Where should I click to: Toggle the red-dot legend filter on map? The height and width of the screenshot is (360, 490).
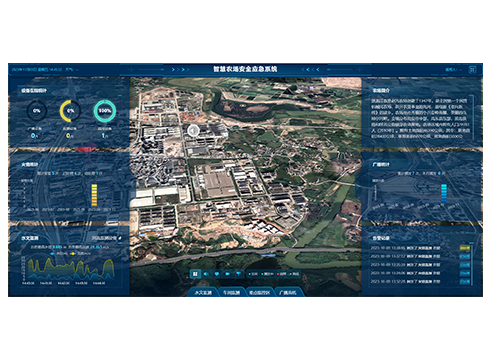coord(282,274)
